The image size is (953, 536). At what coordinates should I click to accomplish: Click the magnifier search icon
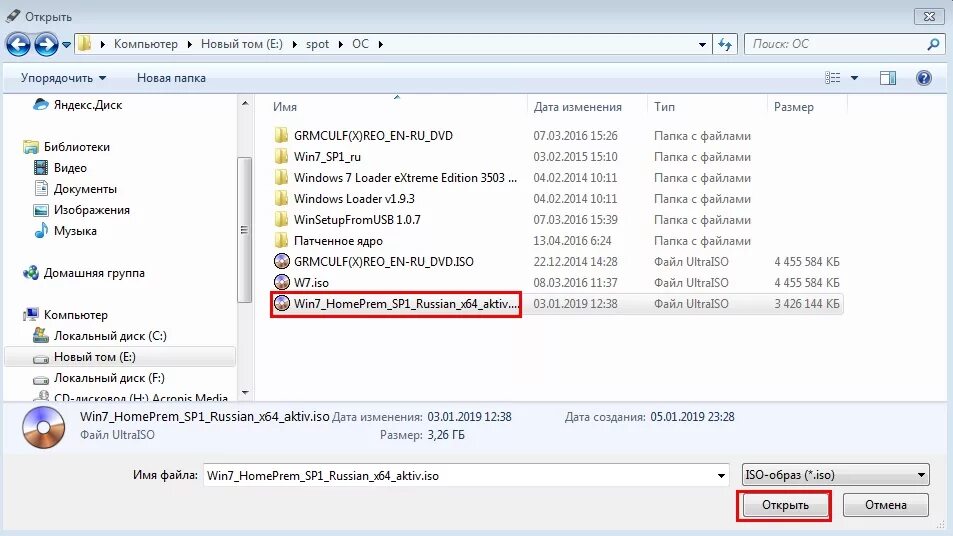934,44
